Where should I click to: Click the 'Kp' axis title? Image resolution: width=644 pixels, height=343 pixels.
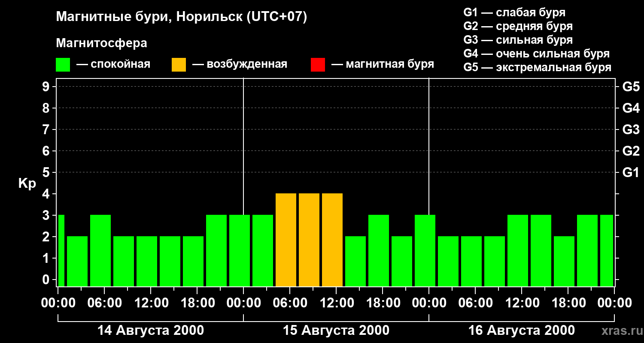pyautogui.click(x=27, y=183)
